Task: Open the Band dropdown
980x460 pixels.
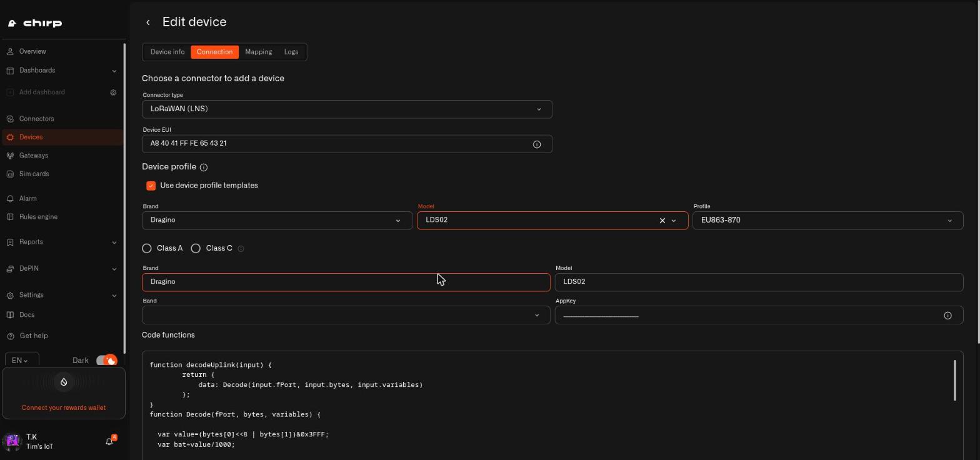Action: point(346,315)
